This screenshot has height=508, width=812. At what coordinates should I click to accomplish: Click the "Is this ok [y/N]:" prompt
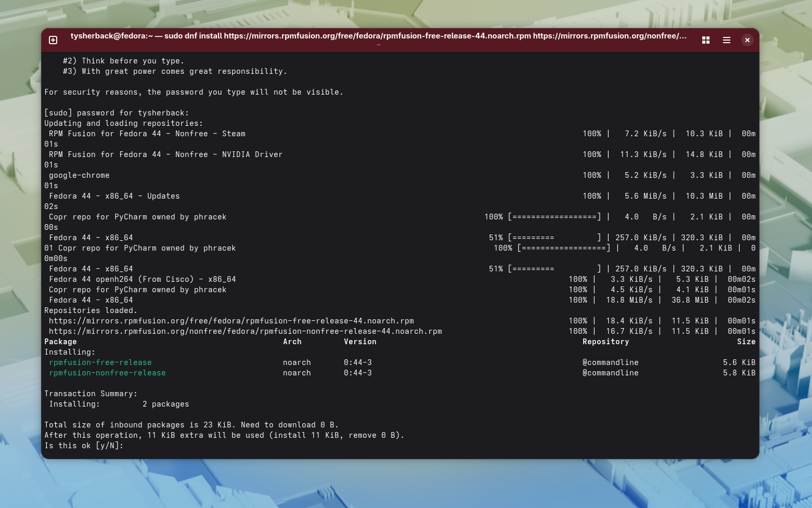pos(84,446)
